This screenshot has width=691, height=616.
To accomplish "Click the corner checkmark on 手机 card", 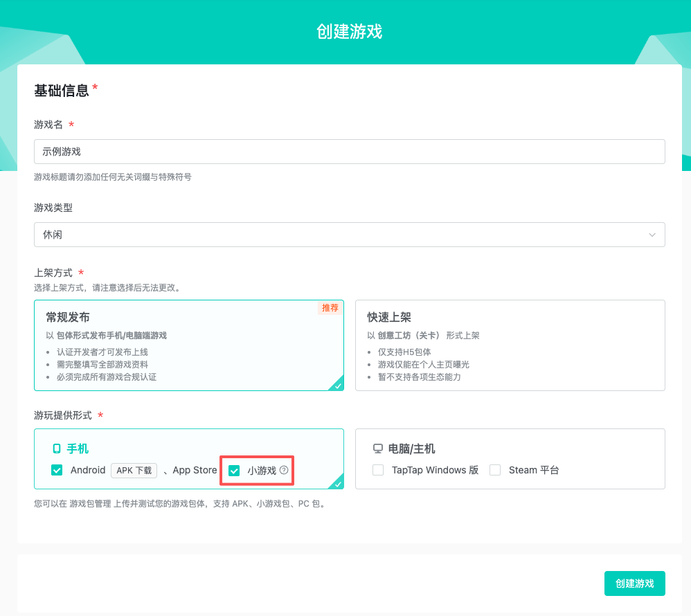I will click(337, 483).
